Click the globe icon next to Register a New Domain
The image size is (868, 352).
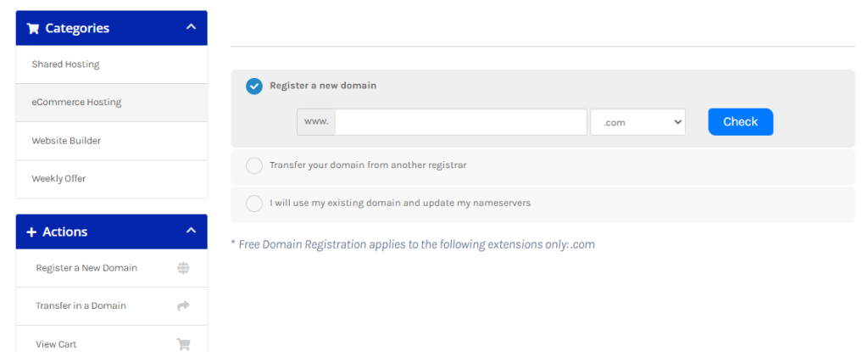tap(183, 268)
